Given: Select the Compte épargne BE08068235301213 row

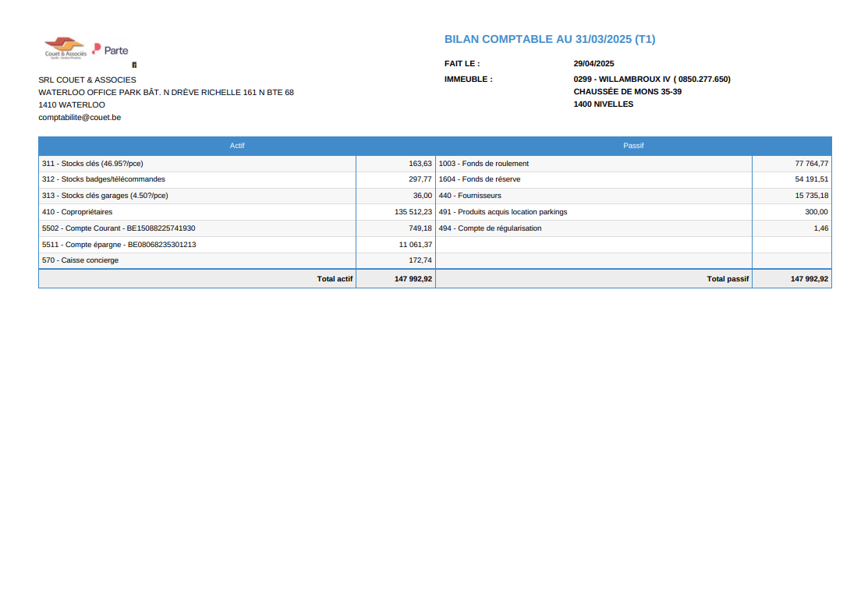Looking at the screenshot, I should click(119, 245).
